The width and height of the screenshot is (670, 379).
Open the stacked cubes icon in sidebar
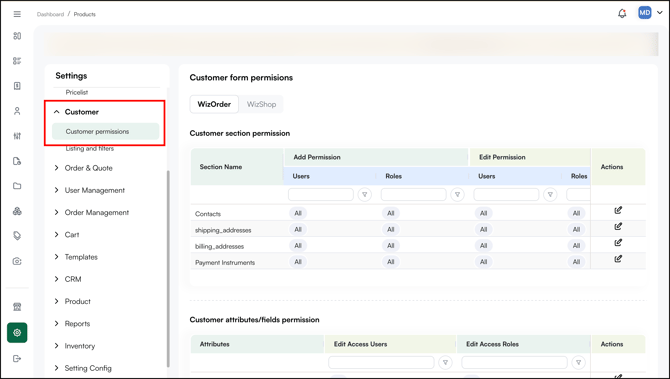[x=17, y=211]
